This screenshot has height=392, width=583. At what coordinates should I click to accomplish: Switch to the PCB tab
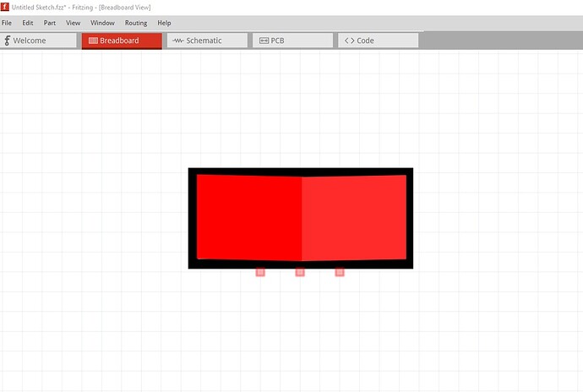[x=292, y=41]
